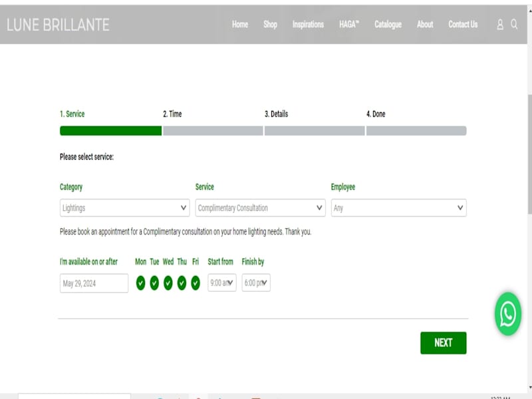
Task: Toggle Thursday availability checkbox
Action: coord(182,283)
